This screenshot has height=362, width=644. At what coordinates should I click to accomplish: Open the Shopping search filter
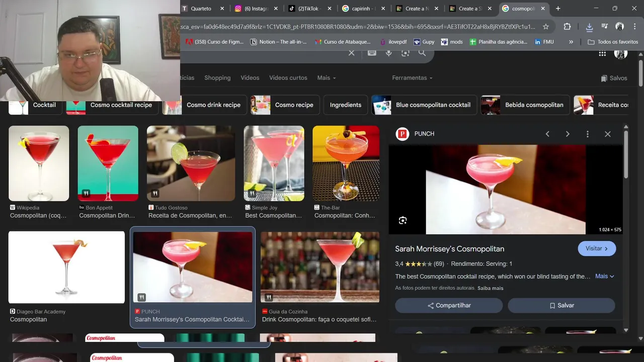click(x=217, y=78)
